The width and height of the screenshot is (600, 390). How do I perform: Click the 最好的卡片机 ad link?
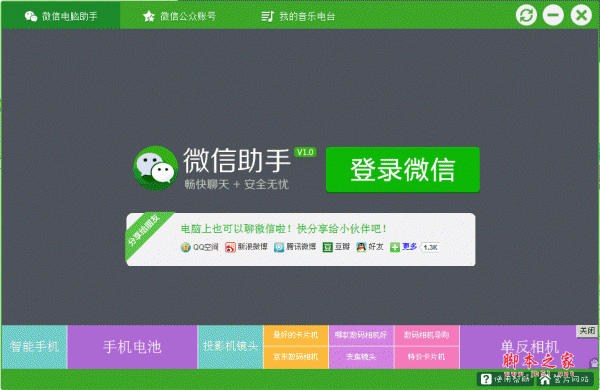(296, 335)
